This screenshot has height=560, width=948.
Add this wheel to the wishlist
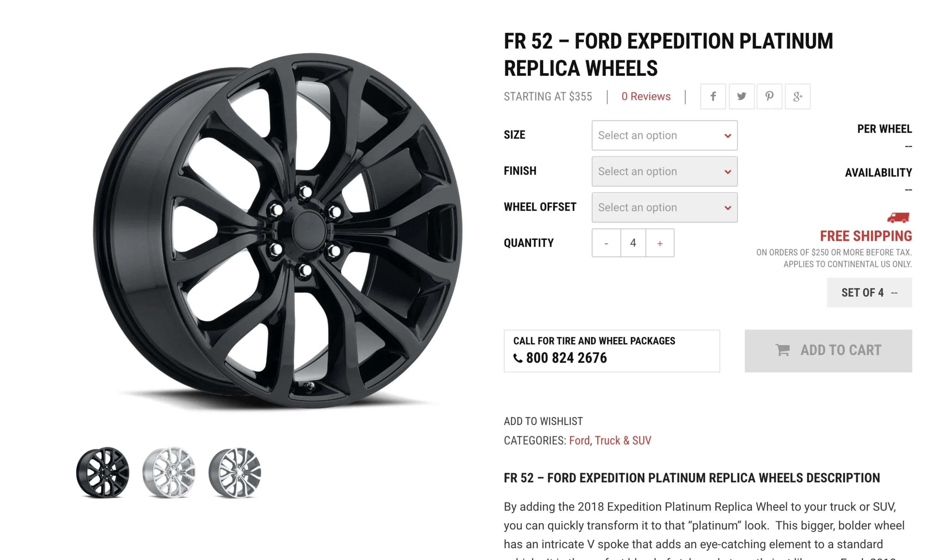(543, 421)
